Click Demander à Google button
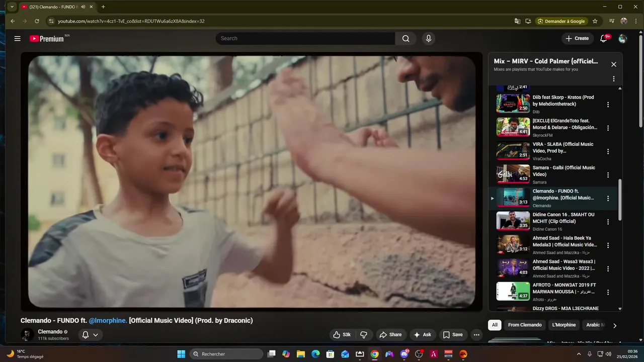Screen dimensions: 644x362 pyautogui.click(x=561, y=21)
